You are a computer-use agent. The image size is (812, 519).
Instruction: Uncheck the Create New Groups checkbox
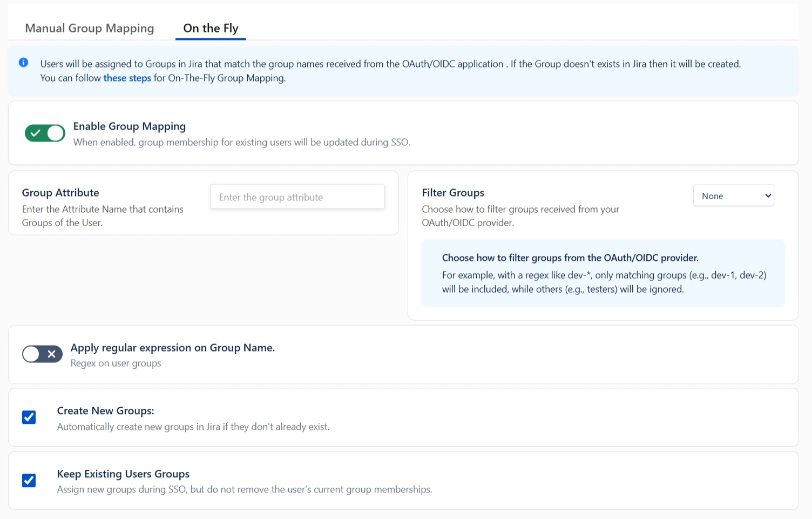coord(29,417)
